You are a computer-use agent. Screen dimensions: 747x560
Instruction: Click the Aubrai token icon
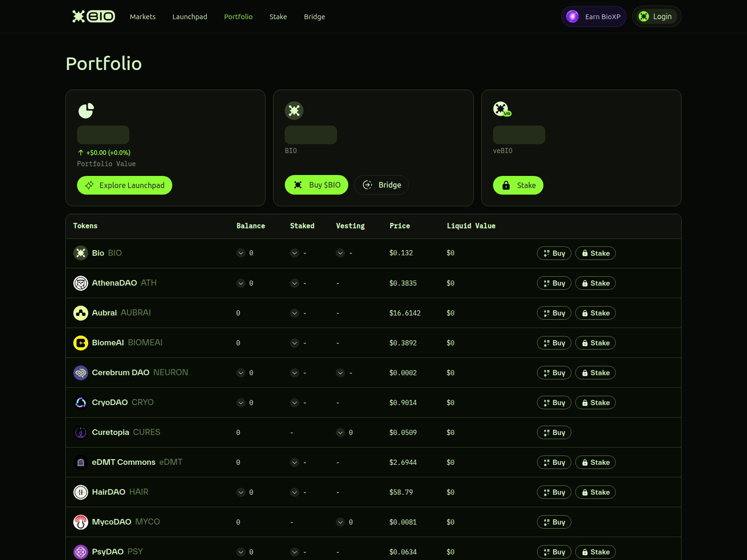point(81,313)
